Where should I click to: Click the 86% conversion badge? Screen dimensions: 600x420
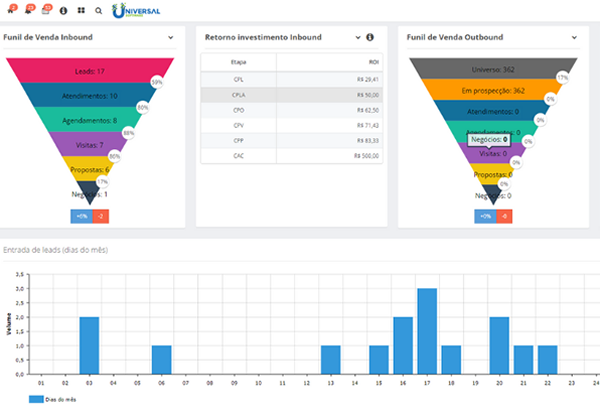click(x=114, y=156)
